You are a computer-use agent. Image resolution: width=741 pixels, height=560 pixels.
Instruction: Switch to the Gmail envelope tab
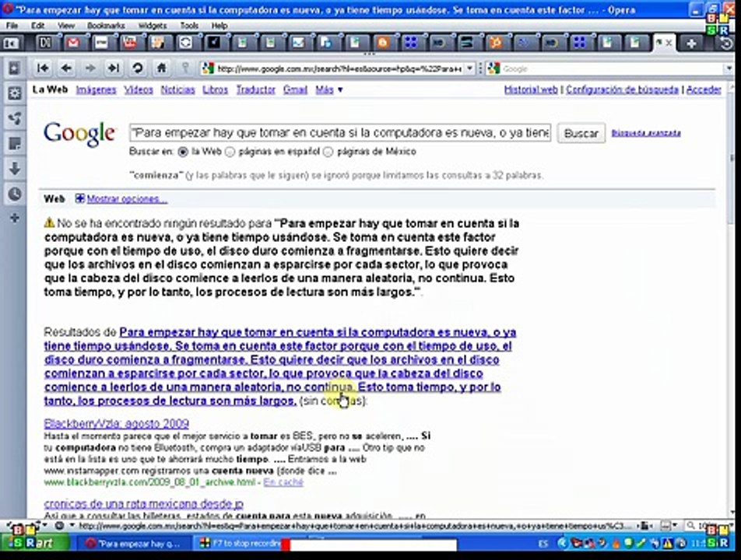click(73, 43)
